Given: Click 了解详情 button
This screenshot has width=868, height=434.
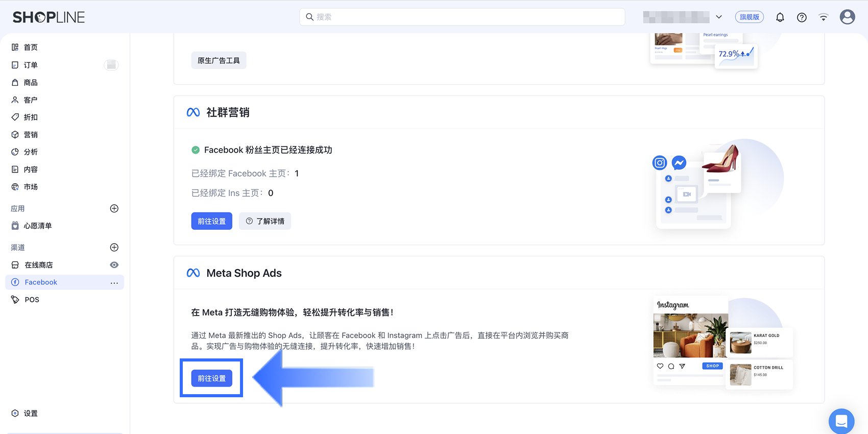Looking at the screenshot, I should (265, 221).
